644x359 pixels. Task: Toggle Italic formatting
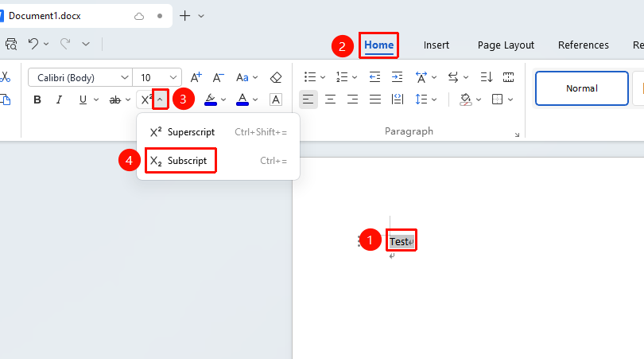point(59,100)
